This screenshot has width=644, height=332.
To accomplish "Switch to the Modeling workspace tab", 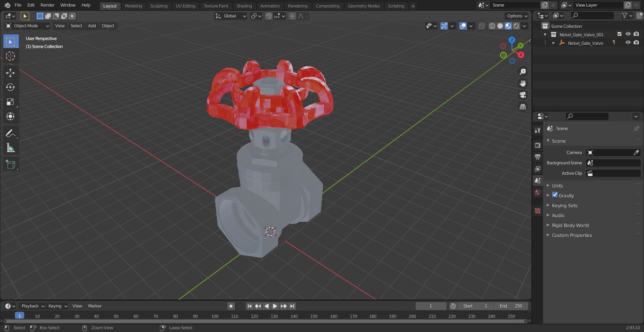I will pos(133,6).
